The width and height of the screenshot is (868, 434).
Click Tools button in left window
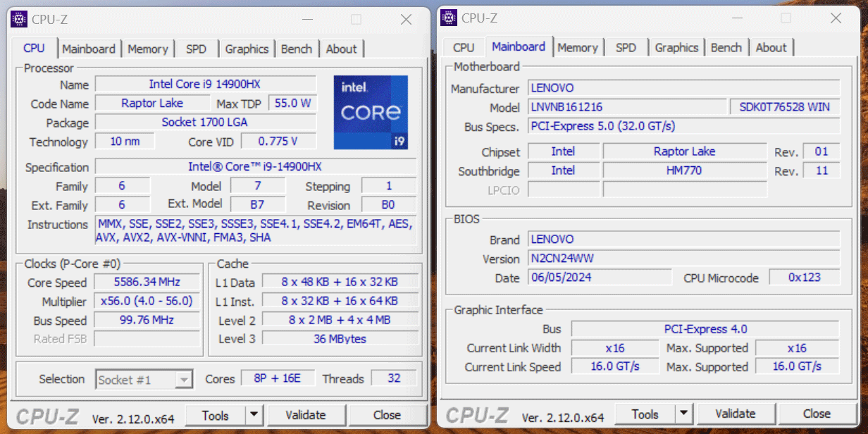(x=216, y=415)
